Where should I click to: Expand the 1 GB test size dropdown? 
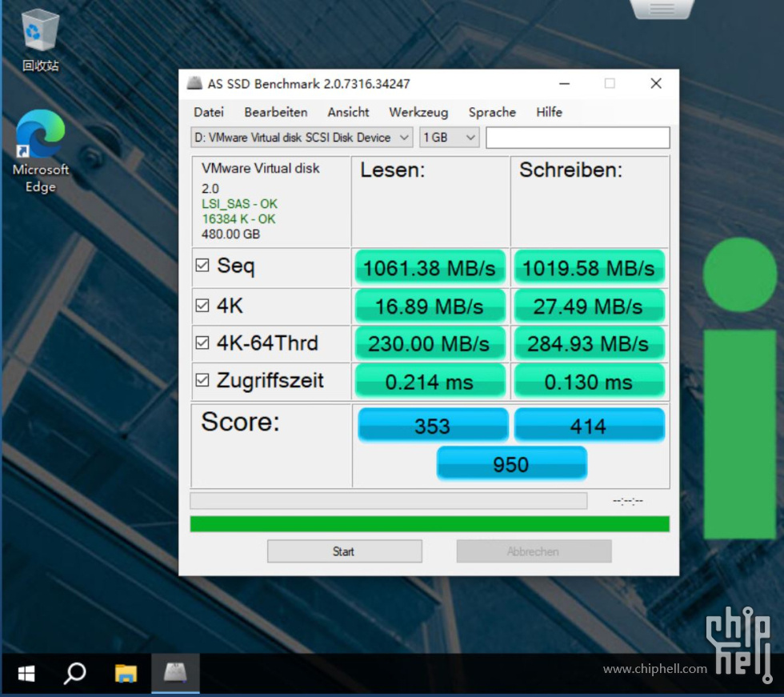449,138
